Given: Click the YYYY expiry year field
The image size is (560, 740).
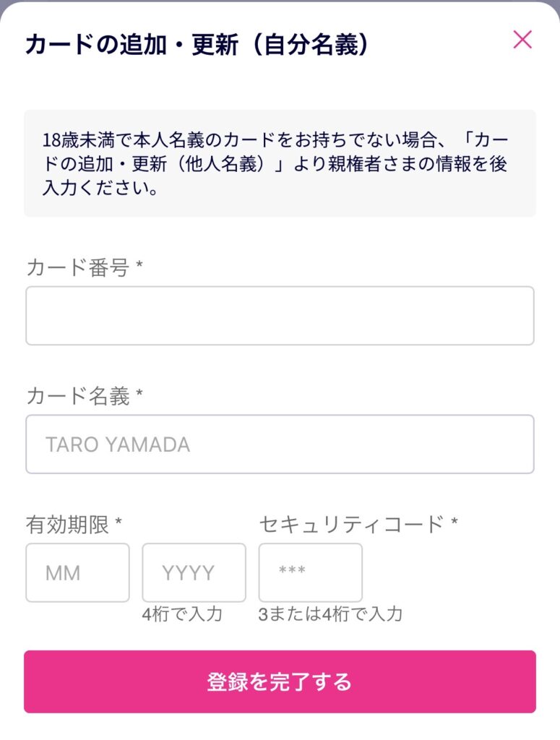Looking at the screenshot, I should pyautogui.click(x=194, y=573).
